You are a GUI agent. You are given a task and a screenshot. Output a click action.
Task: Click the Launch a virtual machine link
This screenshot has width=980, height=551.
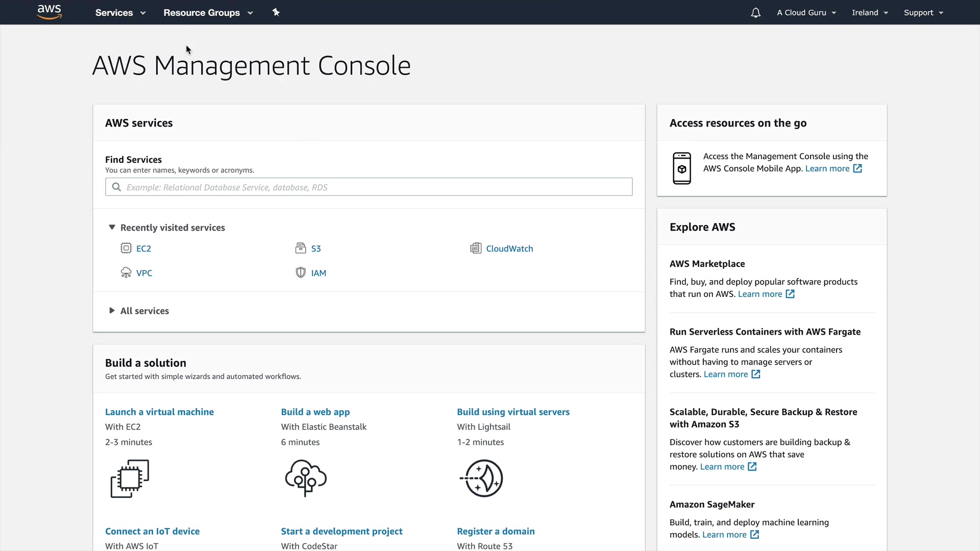(x=159, y=412)
